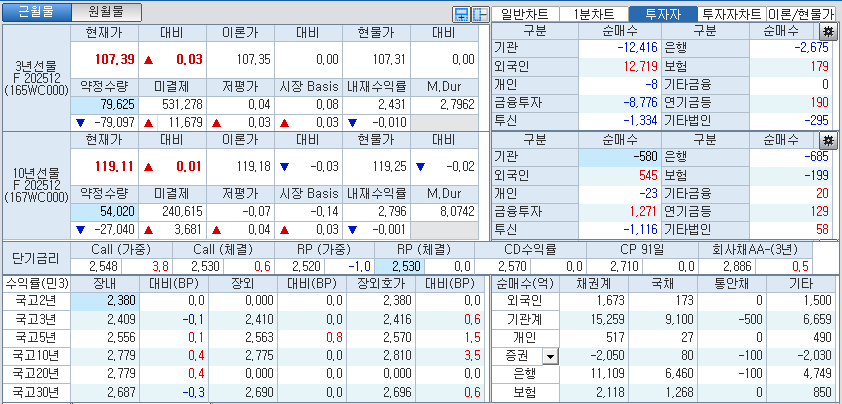Click 증권 기타 value -2,030
842x404 pixels.
tap(814, 356)
